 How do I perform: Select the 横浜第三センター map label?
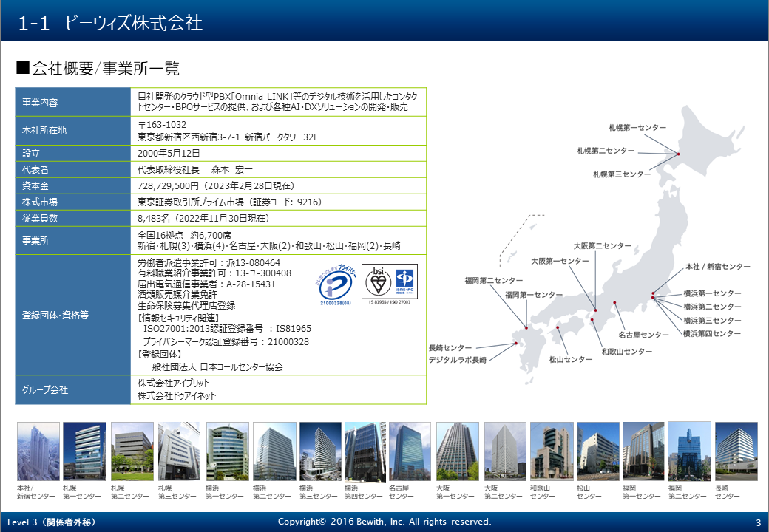[x=712, y=321]
